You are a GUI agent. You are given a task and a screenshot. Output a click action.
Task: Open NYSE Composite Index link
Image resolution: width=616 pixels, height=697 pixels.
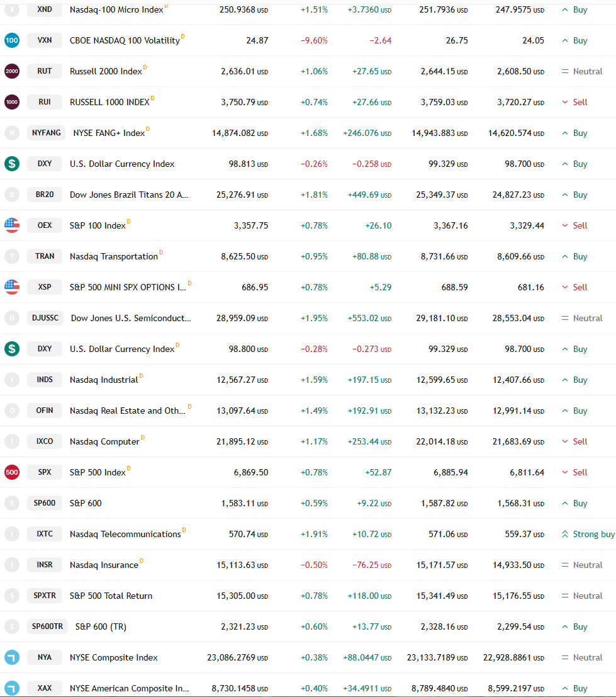tap(114, 657)
